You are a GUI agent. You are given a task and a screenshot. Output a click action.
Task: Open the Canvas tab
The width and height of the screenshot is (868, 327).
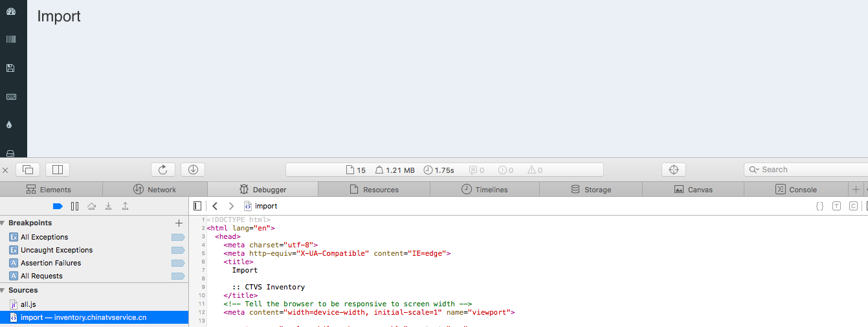[x=693, y=190]
